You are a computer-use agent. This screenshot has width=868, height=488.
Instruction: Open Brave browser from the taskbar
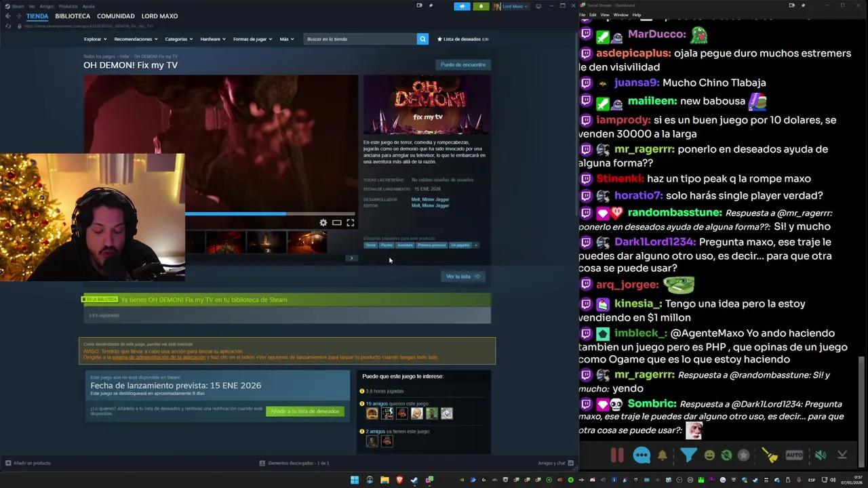[x=399, y=480]
